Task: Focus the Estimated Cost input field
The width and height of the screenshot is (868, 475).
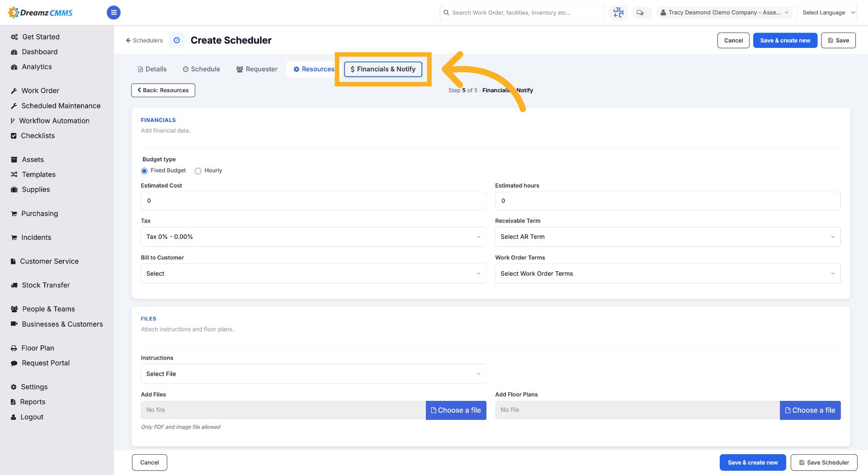Action: pos(313,201)
